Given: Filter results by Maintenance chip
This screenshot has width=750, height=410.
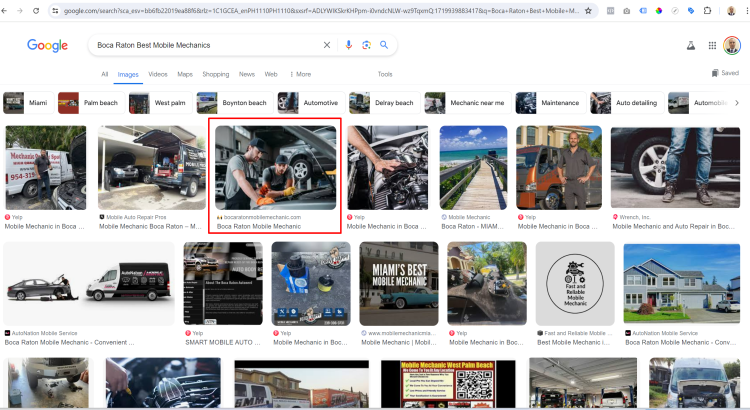Looking at the screenshot, I should coord(551,103).
